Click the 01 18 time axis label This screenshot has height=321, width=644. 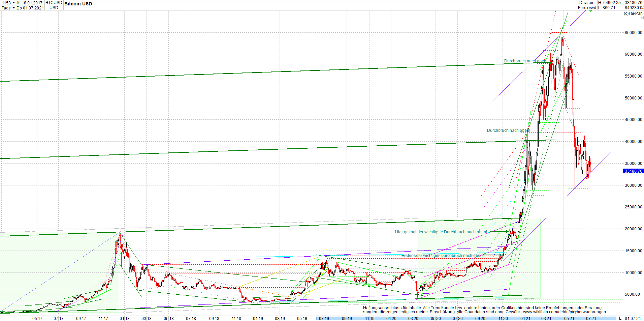124,319
